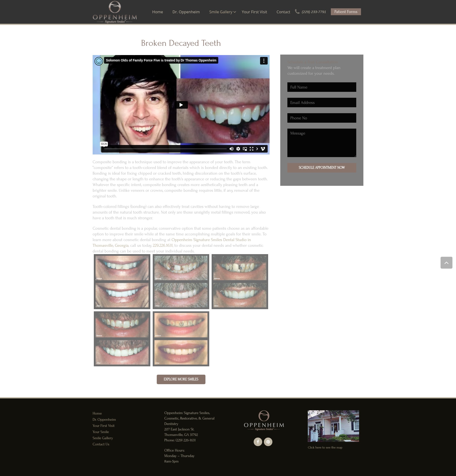Open Patient Forms button
The height and width of the screenshot is (476, 456).
[346, 12]
